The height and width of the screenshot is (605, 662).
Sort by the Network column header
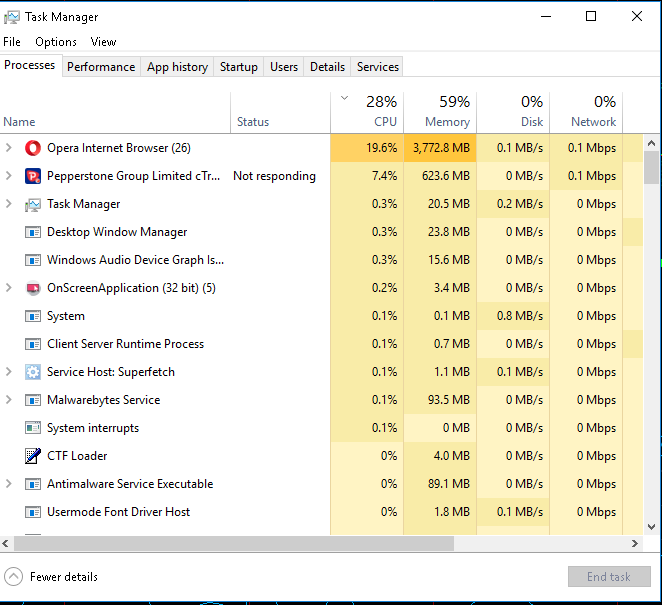pyautogui.click(x=586, y=113)
